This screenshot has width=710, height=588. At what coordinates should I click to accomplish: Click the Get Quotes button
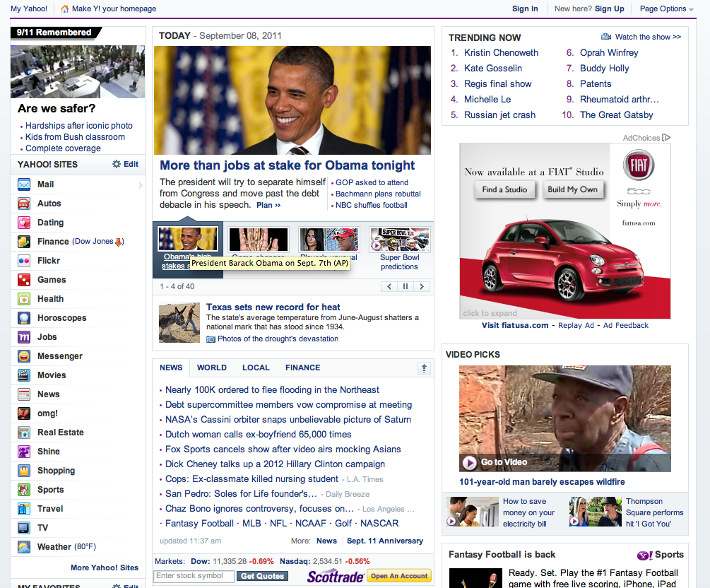point(262,576)
